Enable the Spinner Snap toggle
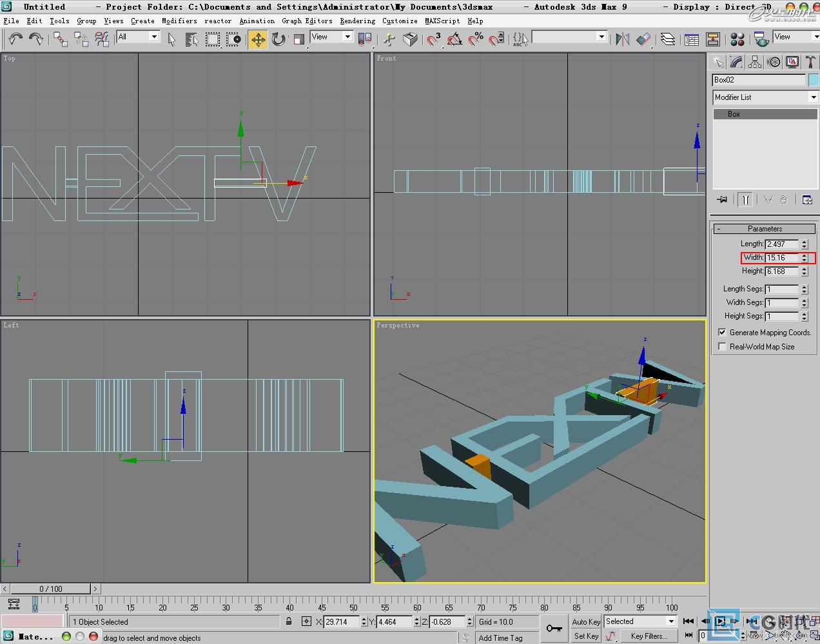The image size is (820, 644). pos(496,39)
